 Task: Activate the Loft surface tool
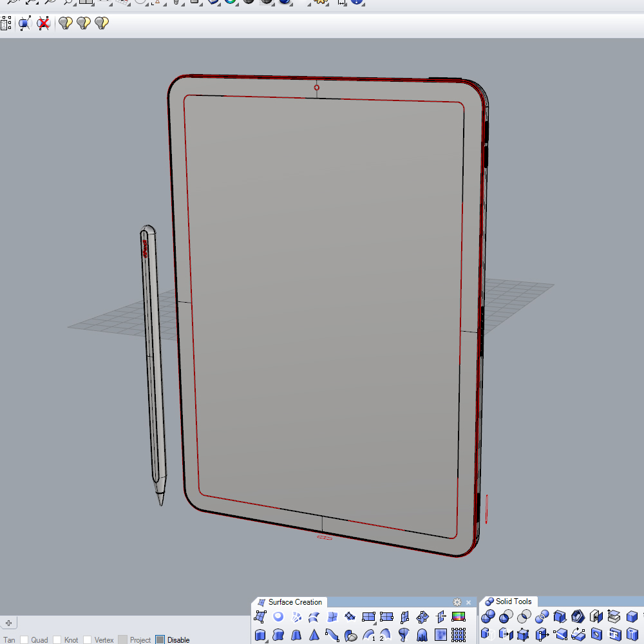(x=314, y=616)
